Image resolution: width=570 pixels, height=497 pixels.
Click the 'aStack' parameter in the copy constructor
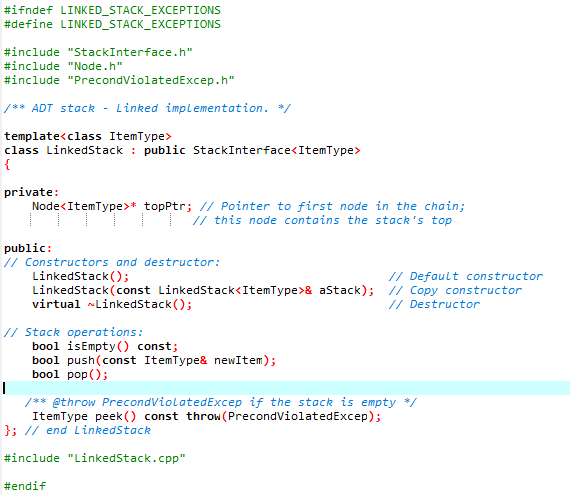(x=340, y=290)
